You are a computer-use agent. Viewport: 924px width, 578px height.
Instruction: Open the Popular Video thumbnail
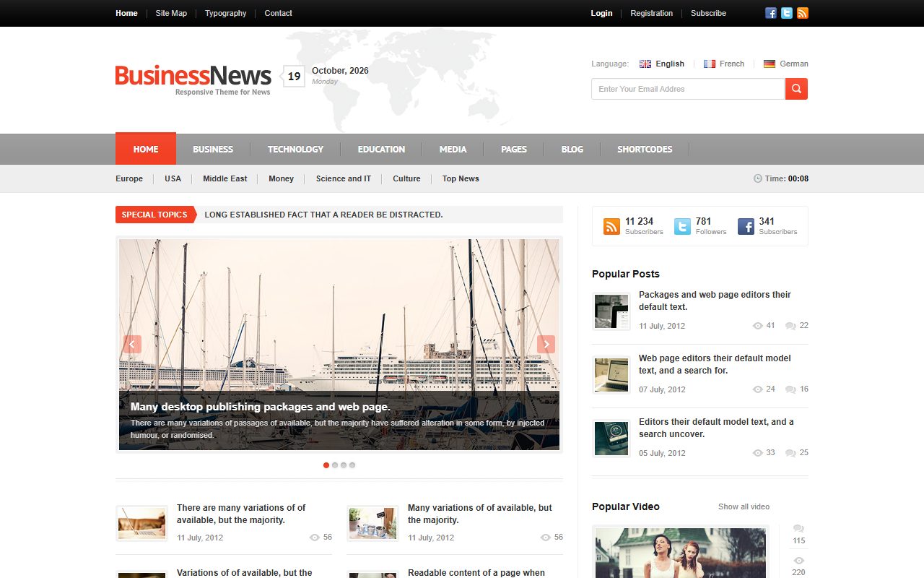681,553
